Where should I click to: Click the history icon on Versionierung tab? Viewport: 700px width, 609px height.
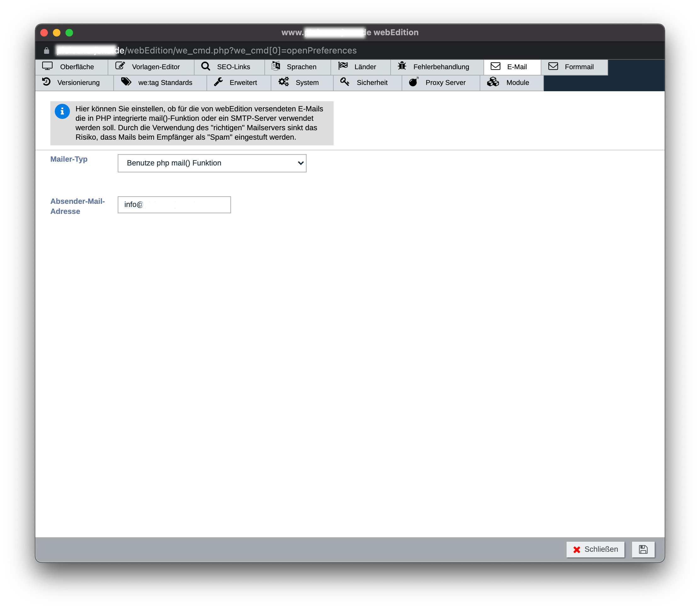tap(46, 81)
